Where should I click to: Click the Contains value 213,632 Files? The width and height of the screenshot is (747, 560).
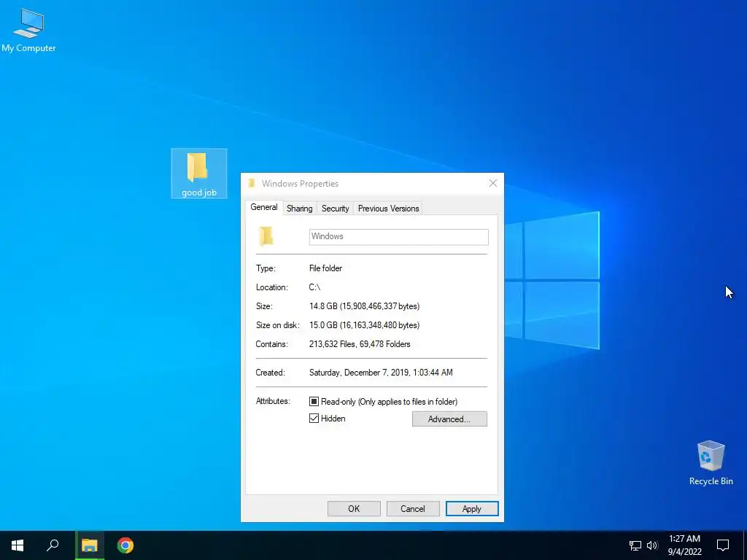coord(360,344)
